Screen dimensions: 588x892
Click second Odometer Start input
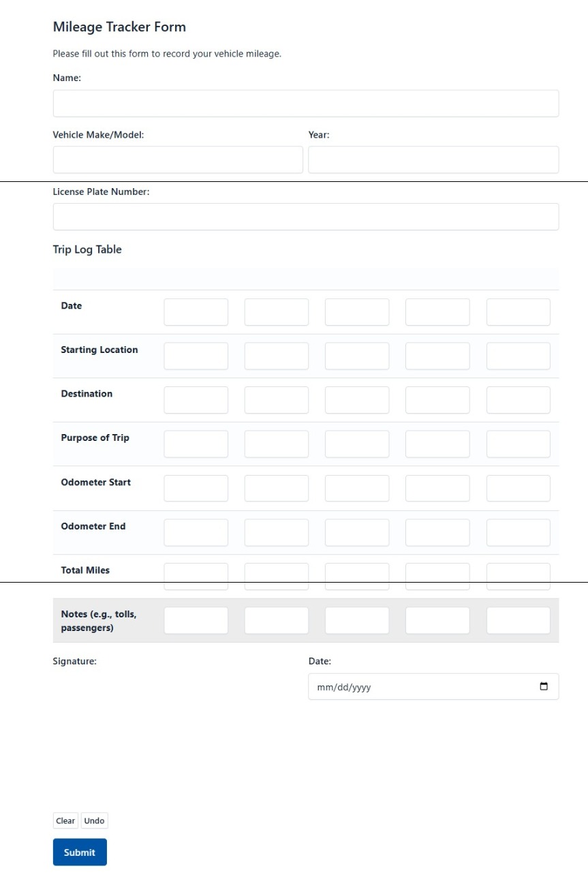point(277,489)
